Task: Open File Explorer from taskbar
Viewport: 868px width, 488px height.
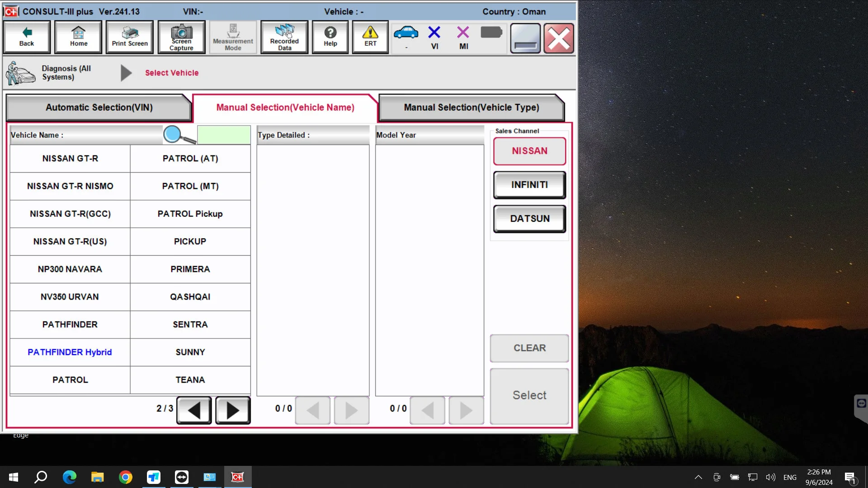Action: pos(97,477)
